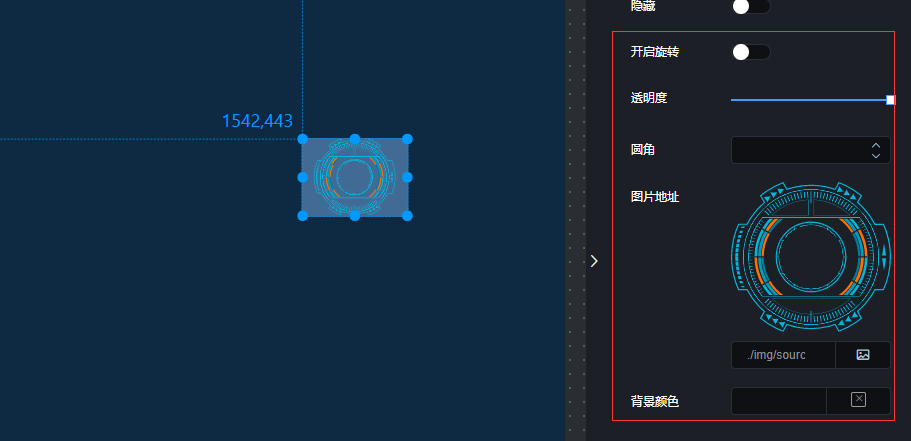Collapse the properties panel with the chevron
The width and height of the screenshot is (911, 441).
(594, 261)
